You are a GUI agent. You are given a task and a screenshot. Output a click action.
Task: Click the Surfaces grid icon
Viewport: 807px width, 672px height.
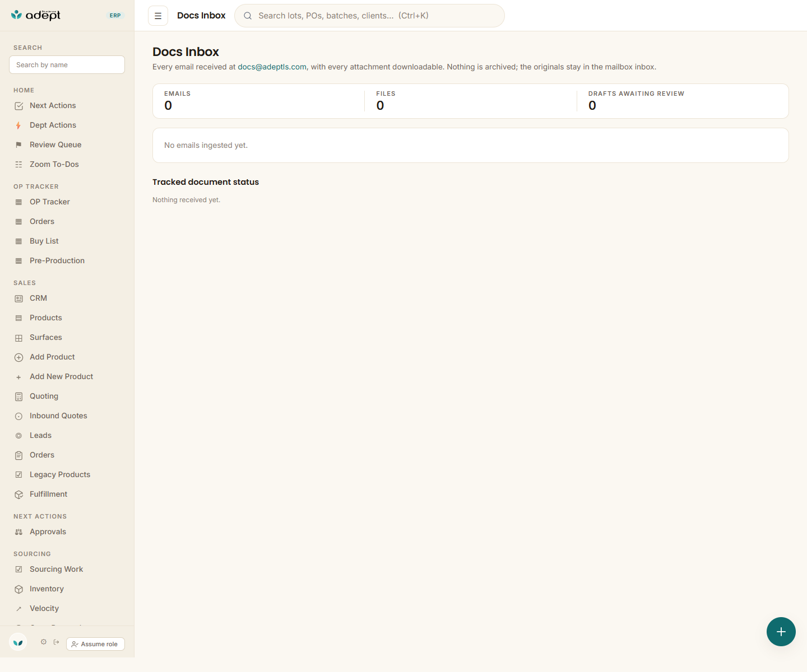tap(18, 338)
